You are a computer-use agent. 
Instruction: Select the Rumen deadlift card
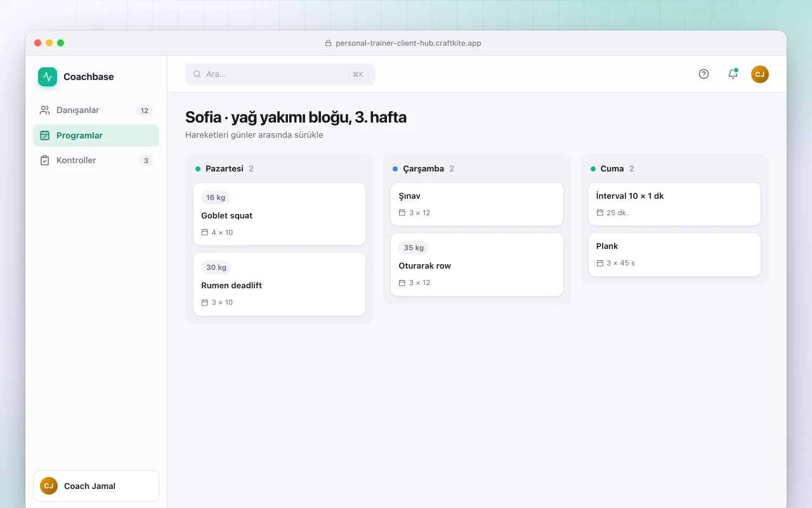(x=280, y=284)
